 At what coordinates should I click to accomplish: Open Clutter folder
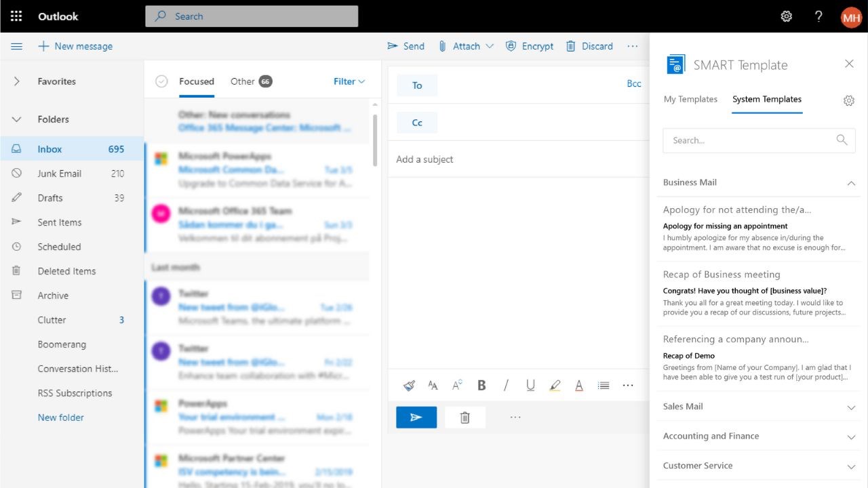pyautogui.click(x=72, y=320)
